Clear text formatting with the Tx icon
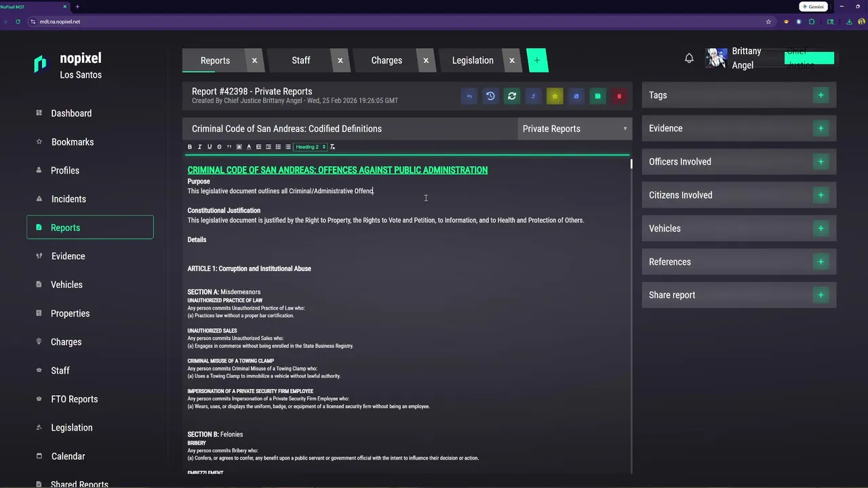 point(332,146)
